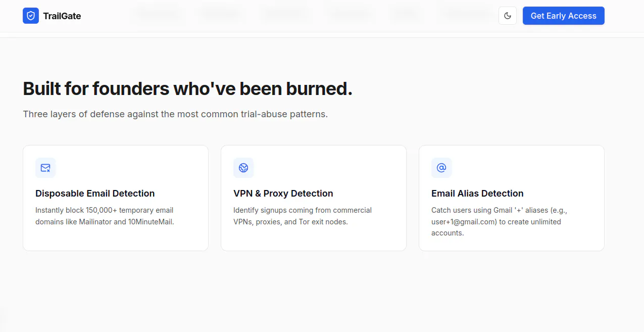Open the Email Alias Detection card

512,198
